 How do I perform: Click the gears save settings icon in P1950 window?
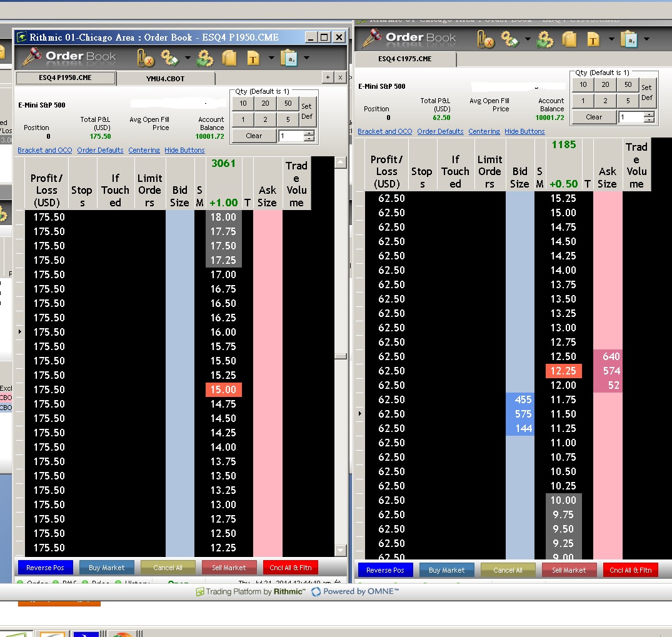point(169,58)
